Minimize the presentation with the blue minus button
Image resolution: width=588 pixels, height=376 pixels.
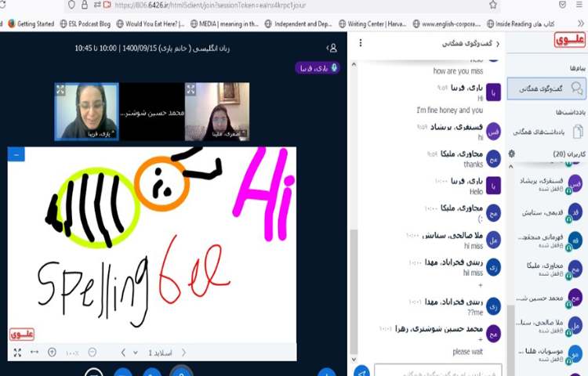pyautogui.click(x=16, y=154)
